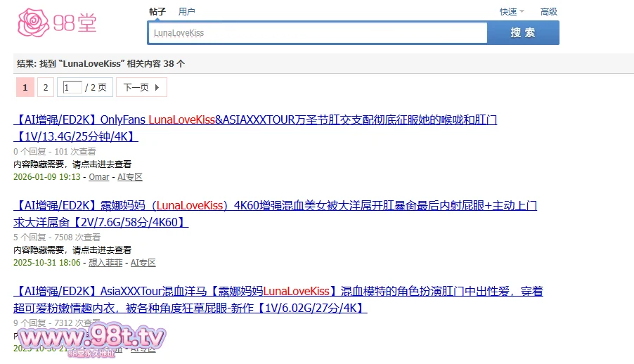Open the 高级 advanced search link

pyautogui.click(x=548, y=11)
